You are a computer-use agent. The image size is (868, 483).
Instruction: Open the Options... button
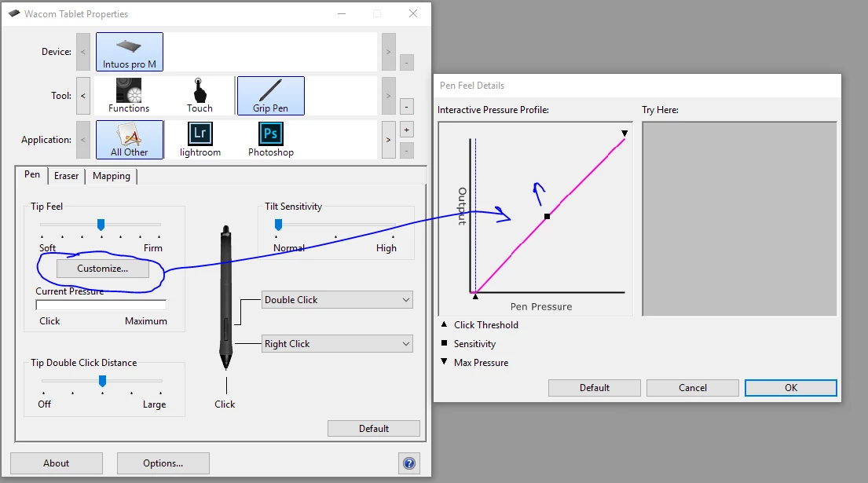pos(163,463)
